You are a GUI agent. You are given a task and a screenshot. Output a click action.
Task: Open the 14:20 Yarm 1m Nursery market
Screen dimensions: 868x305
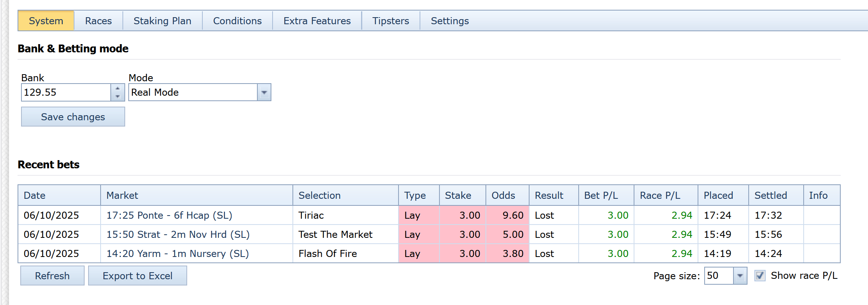pos(177,253)
